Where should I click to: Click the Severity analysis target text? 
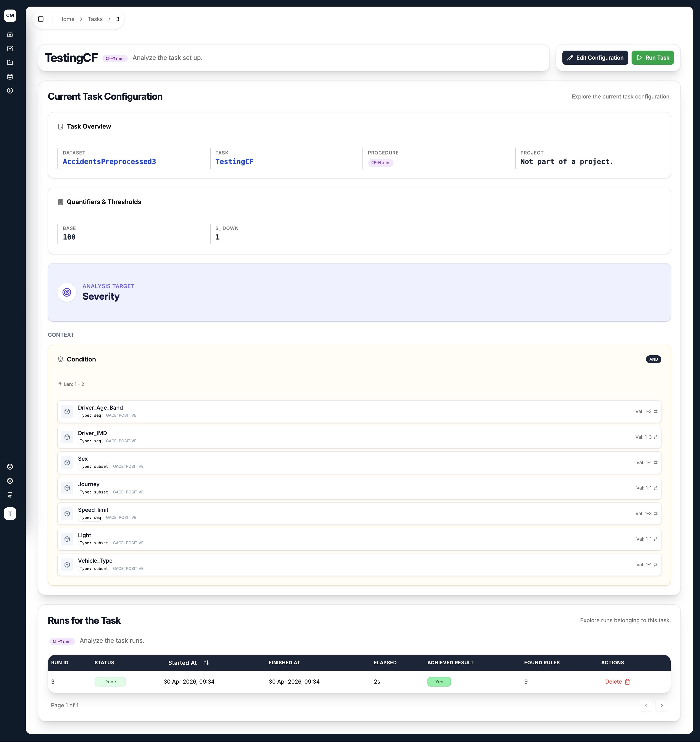[x=101, y=296]
